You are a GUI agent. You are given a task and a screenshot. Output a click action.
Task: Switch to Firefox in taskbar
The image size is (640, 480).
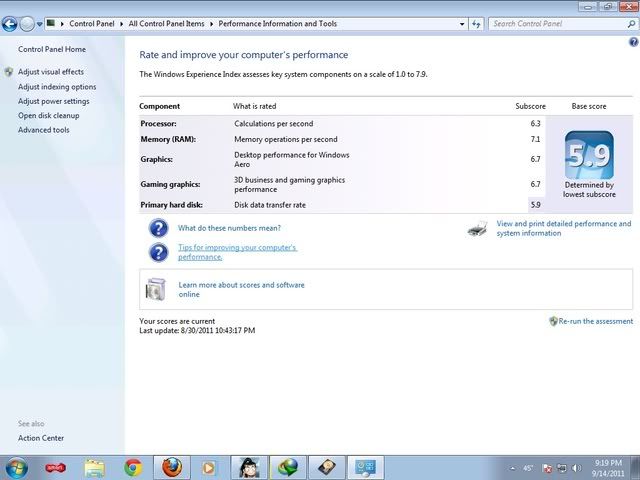pyautogui.click(x=172, y=467)
